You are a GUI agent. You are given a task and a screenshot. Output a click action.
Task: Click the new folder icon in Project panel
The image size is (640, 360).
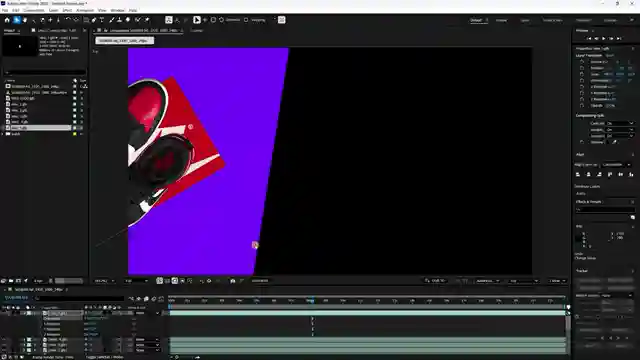pyautogui.click(x=11, y=281)
